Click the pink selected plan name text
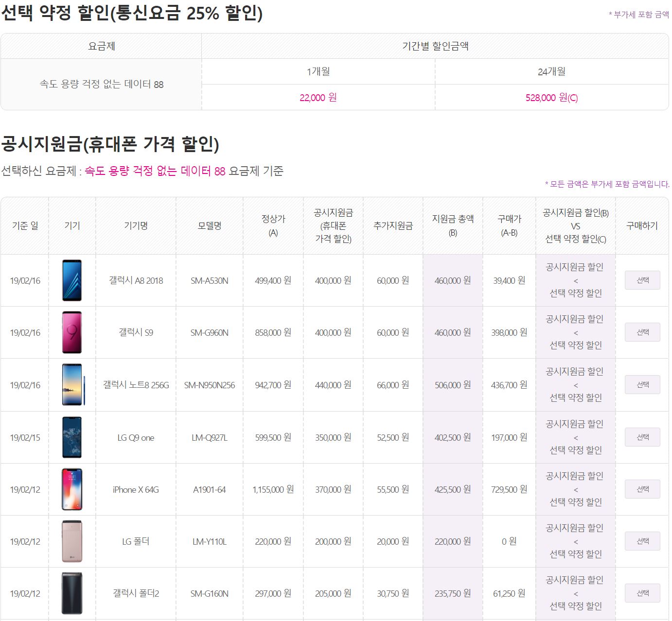Viewport: 672px width, 621px height. tap(155, 171)
